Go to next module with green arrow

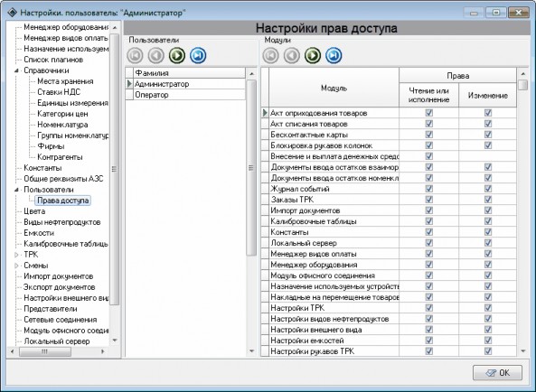coord(313,55)
